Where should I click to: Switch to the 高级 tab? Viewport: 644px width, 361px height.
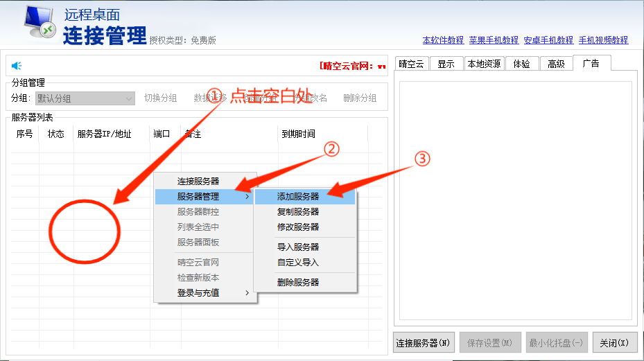pyautogui.click(x=556, y=64)
